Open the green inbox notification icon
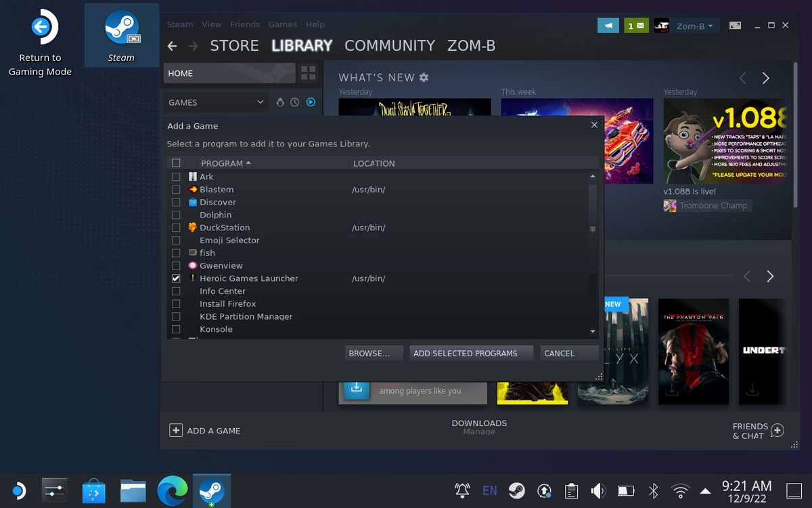Screen dimensions: 812x508 pos(636,24)
